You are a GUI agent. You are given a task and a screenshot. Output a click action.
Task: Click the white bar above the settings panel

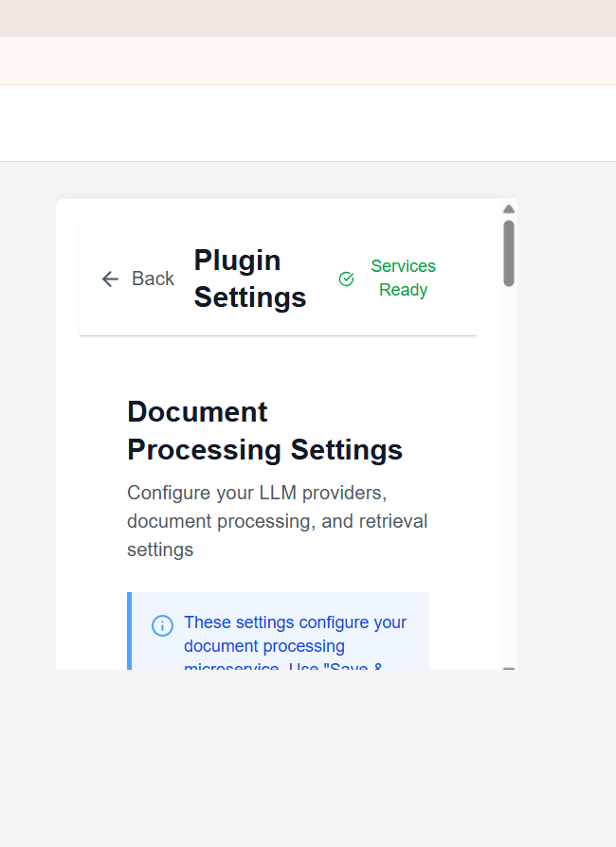(x=308, y=123)
